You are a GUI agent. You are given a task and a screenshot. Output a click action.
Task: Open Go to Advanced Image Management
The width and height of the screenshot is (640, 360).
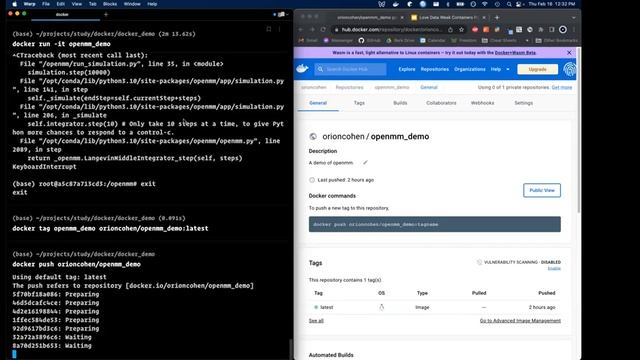(x=520, y=321)
